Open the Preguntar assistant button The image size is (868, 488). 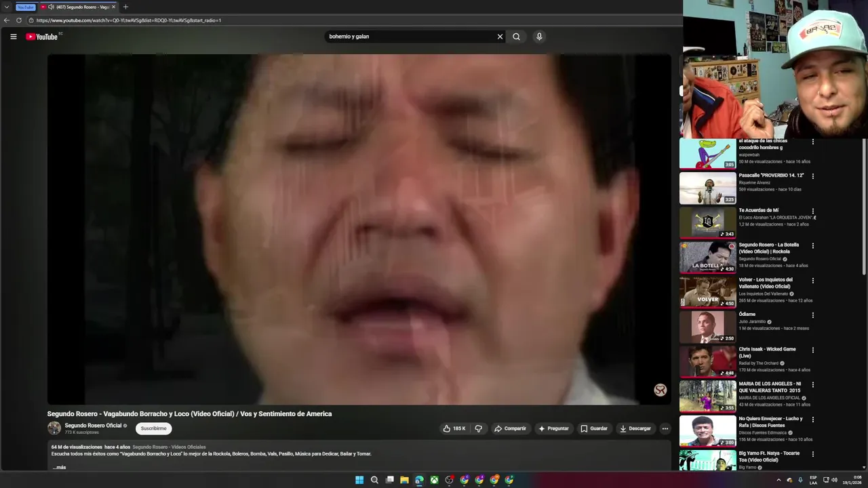553,428
